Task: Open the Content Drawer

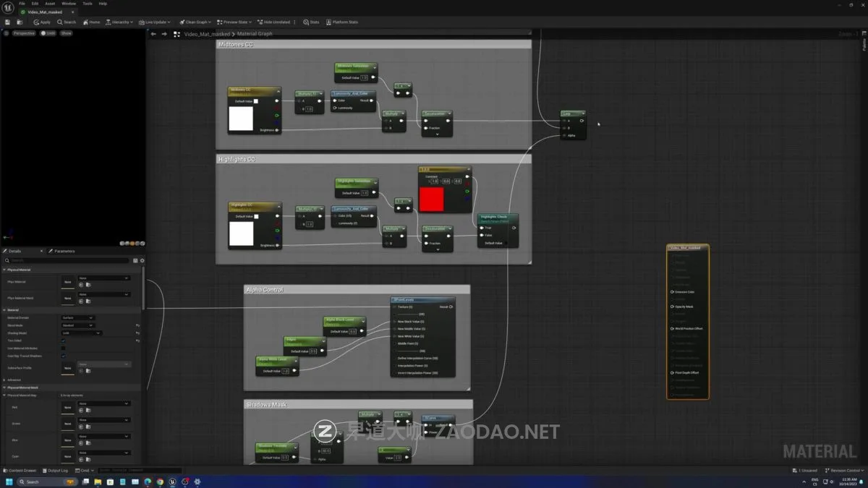Action: click(x=20, y=470)
